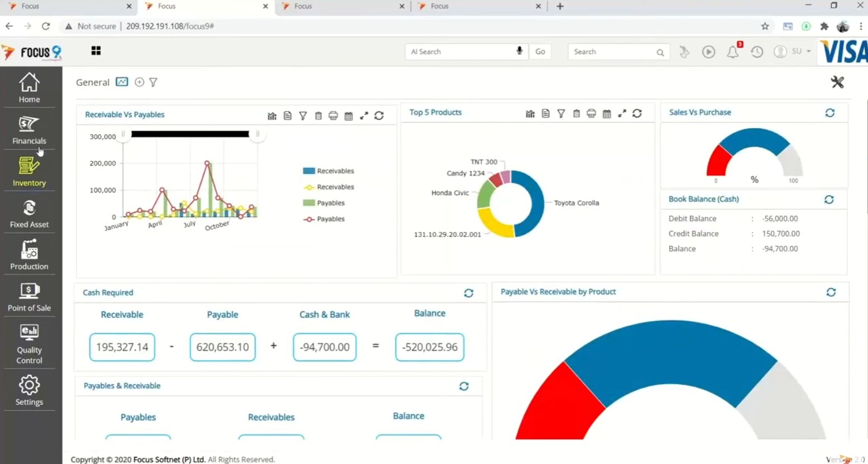Print the Receivable Vs Payables chart
868x464 pixels.
coord(333,116)
